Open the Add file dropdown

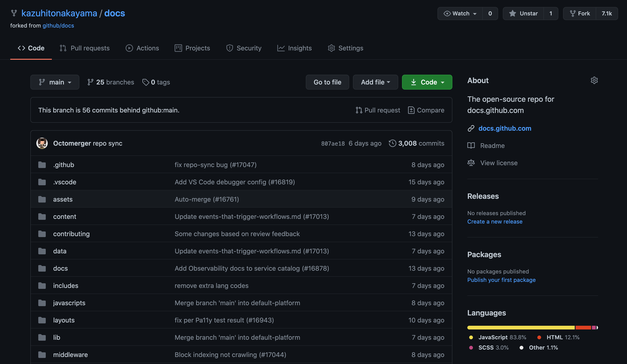tap(375, 82)
